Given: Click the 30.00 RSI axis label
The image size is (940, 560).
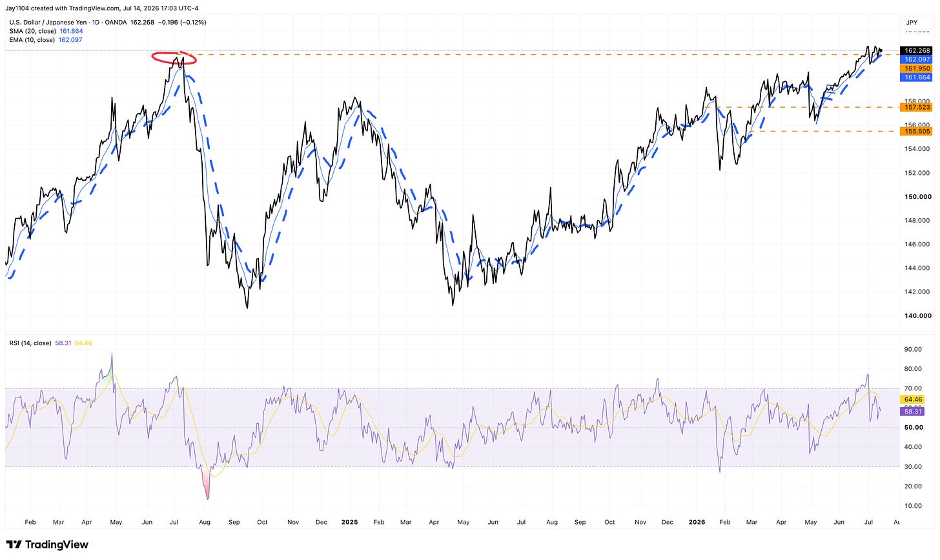Looking at the screenshot, I should click(x=913, y=467).
